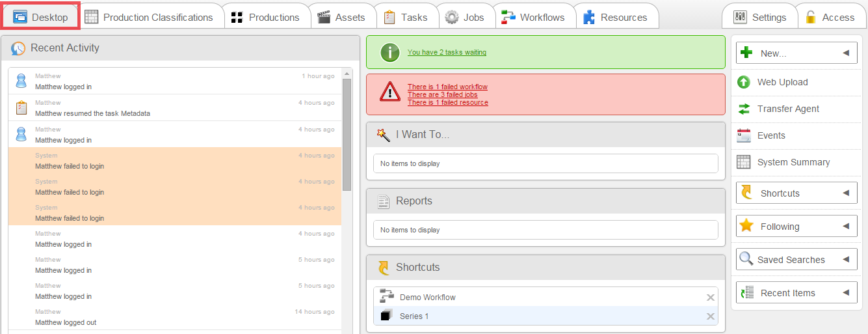This screenshot has width=868, height=334.
Task: Expand the Saved Searches menu
Action: pyautogui.click(x=846, y=260)
